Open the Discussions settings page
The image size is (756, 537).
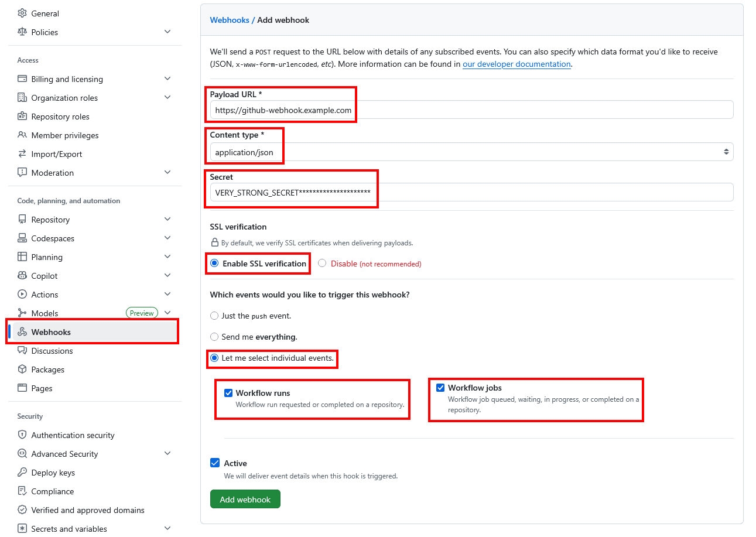coord(52,351)
